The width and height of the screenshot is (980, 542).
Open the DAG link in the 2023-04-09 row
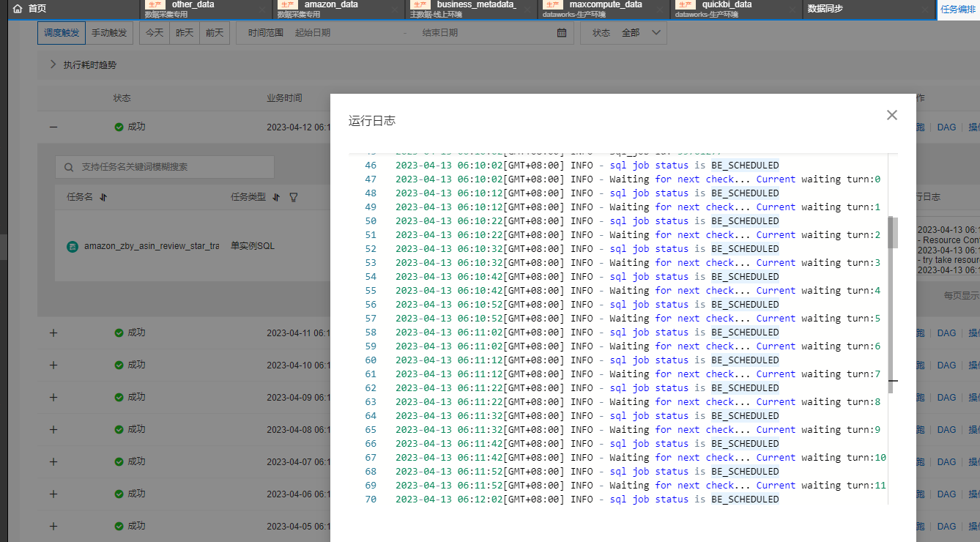[946, 397]
